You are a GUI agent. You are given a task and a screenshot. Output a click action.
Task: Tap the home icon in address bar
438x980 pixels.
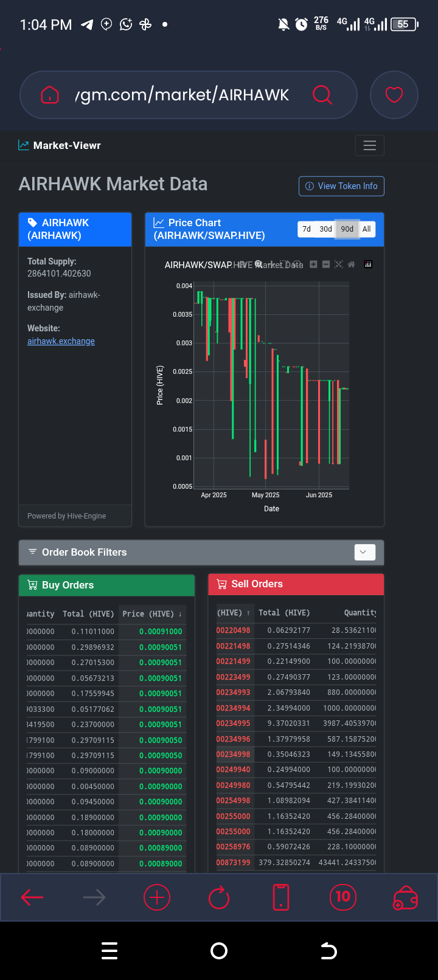50,95
